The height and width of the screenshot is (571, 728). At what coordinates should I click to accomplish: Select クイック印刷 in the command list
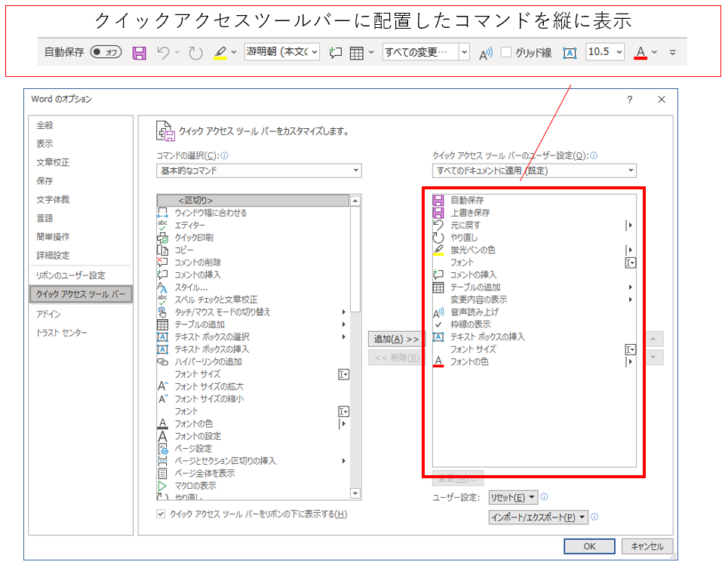(194, 238)
